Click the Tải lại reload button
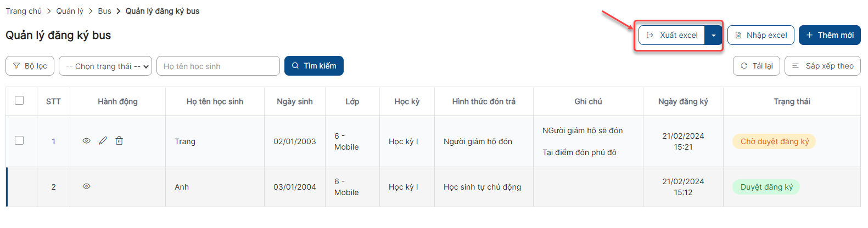Viewport: 868px width, 228px height. [x=756, y=66]
